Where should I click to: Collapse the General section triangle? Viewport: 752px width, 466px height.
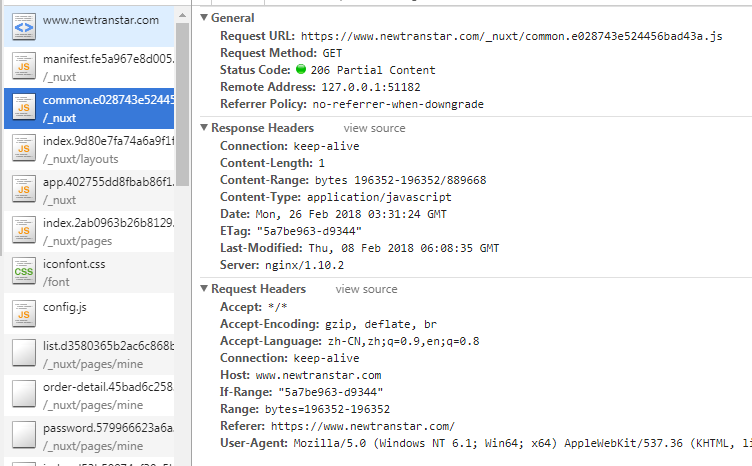point(204,18)
